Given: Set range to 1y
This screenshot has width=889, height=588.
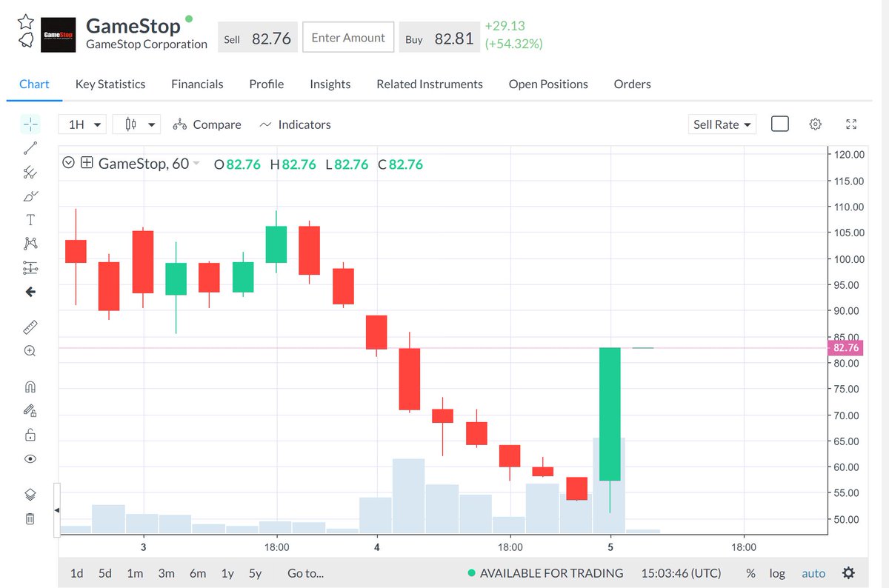Looking at the screenshot, I should (x=227, y=572).
